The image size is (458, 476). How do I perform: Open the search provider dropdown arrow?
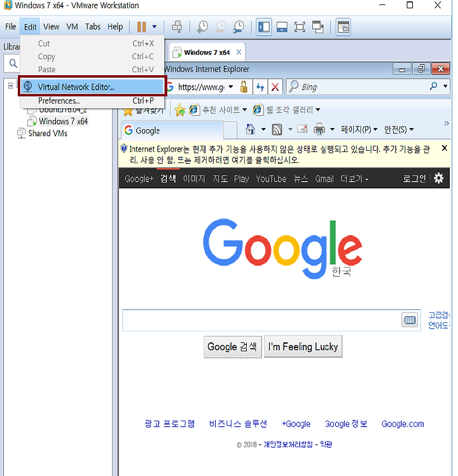tap(445, 87)
